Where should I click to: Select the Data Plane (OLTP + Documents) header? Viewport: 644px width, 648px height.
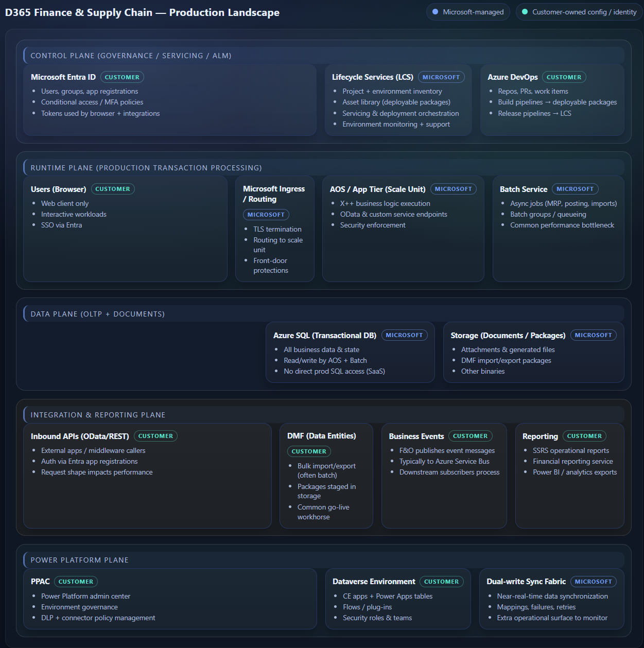pos(324,314)
